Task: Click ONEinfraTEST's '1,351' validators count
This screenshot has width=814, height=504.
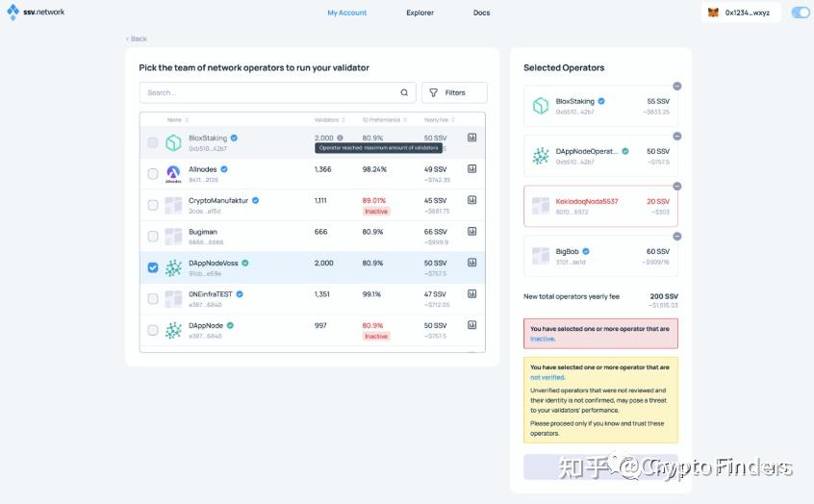Action: point(322,293)
